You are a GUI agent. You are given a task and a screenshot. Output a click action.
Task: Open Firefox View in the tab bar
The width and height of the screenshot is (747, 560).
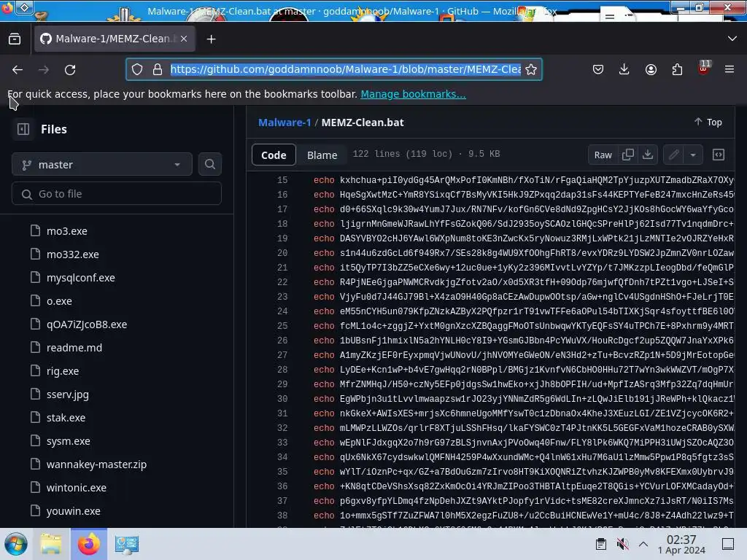[x=15, y=39]
